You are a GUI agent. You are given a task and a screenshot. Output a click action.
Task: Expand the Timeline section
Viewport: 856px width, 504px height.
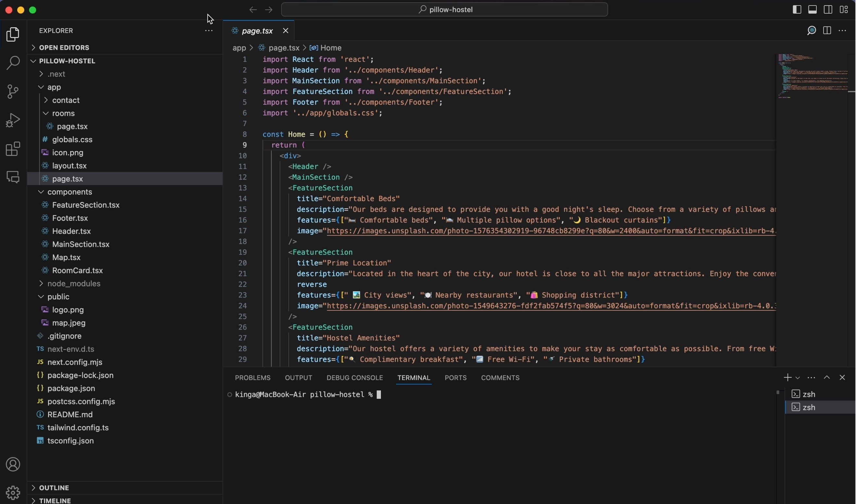point(125,500)
